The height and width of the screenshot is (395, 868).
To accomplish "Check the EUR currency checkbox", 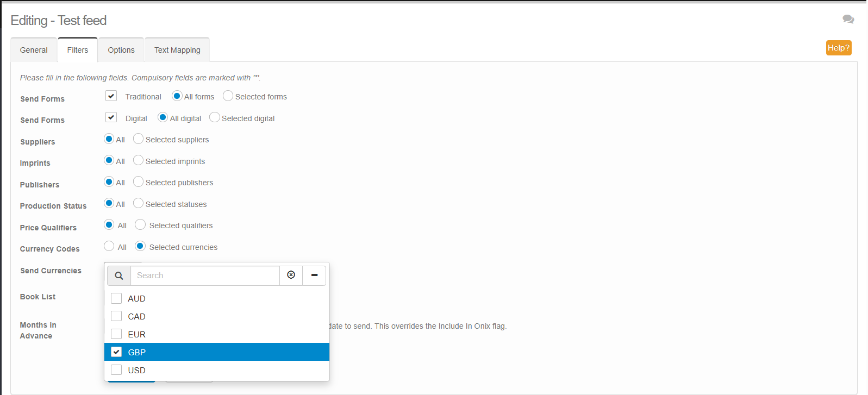I will tap(116, 334).
